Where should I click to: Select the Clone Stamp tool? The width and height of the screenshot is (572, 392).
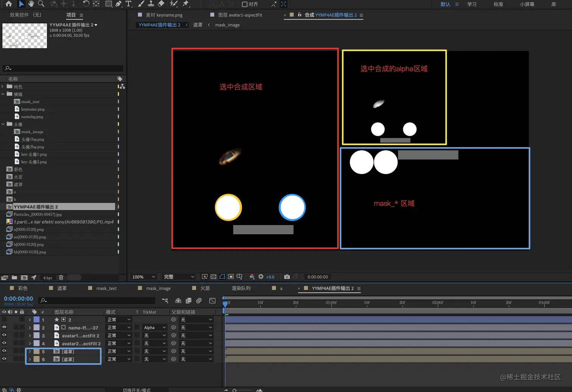pyautogui.click(x=151, y=4)
